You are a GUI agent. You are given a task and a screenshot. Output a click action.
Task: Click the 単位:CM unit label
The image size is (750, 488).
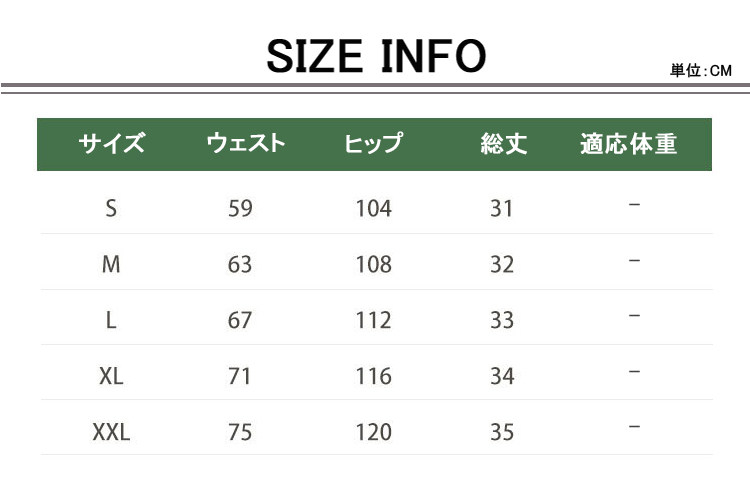coord(701,71)
